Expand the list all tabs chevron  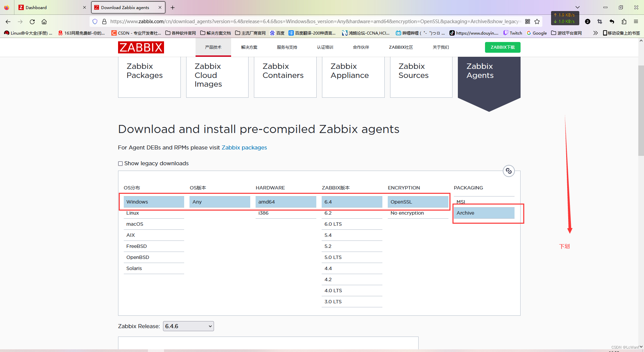tap(578, 7)
